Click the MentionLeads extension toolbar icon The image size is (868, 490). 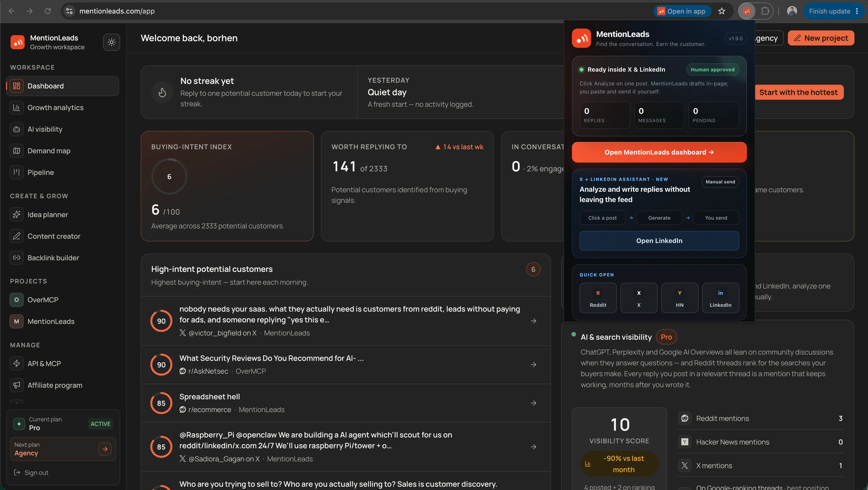[x=747, y=11]
